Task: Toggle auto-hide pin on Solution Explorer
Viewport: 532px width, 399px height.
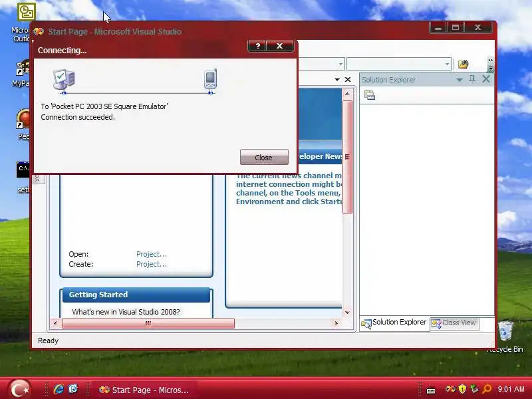Action: 472,79
